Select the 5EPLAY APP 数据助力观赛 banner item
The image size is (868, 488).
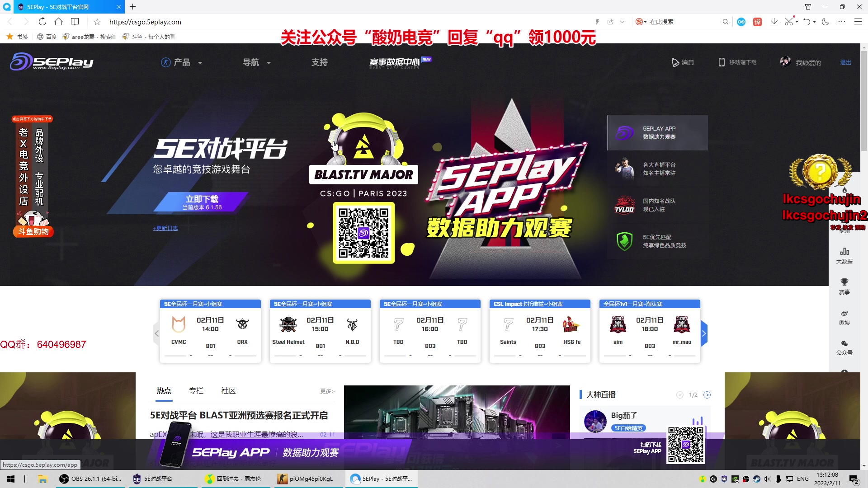point(657,133)
